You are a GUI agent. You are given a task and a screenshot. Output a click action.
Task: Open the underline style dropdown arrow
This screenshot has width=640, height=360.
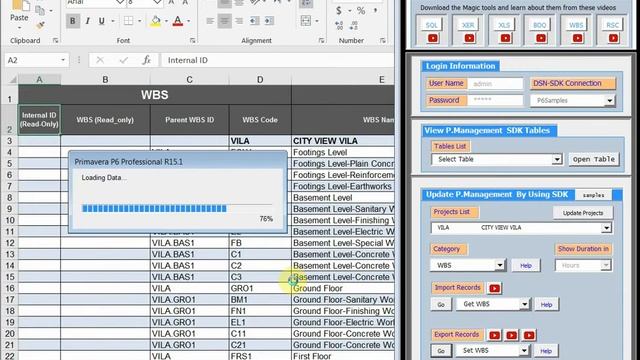click(113, 21)
